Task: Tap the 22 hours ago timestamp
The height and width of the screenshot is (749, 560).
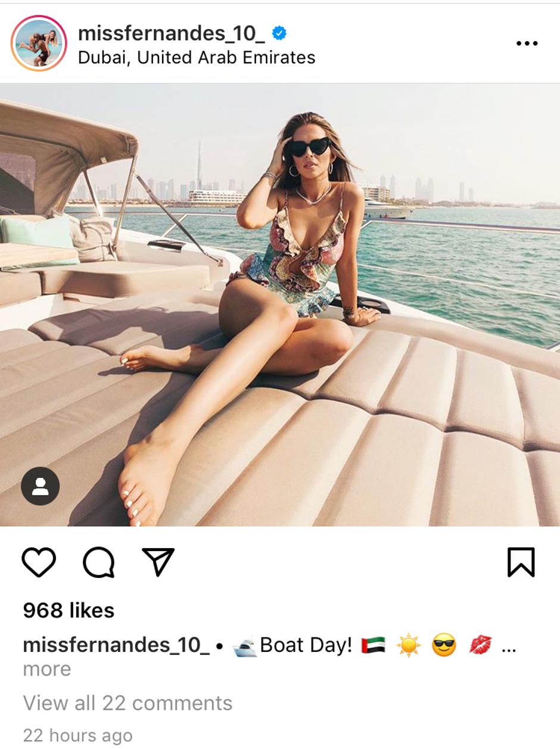Action: [x=77, y=735]
